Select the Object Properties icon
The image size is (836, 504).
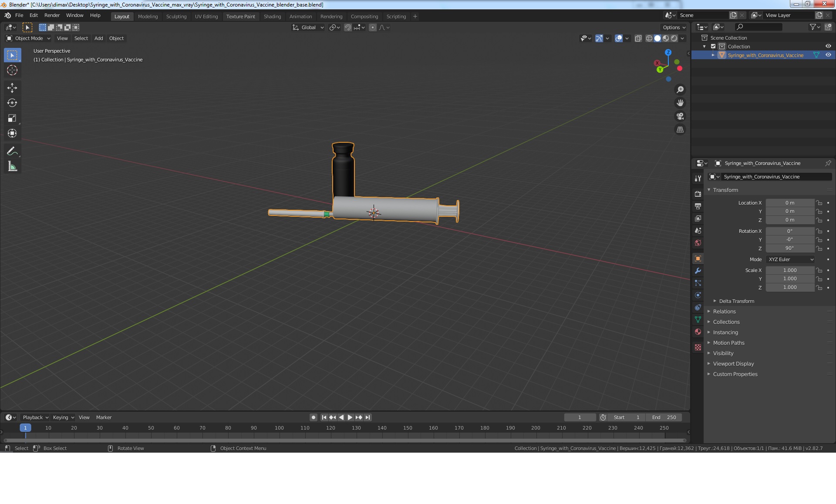click(698, 258)
